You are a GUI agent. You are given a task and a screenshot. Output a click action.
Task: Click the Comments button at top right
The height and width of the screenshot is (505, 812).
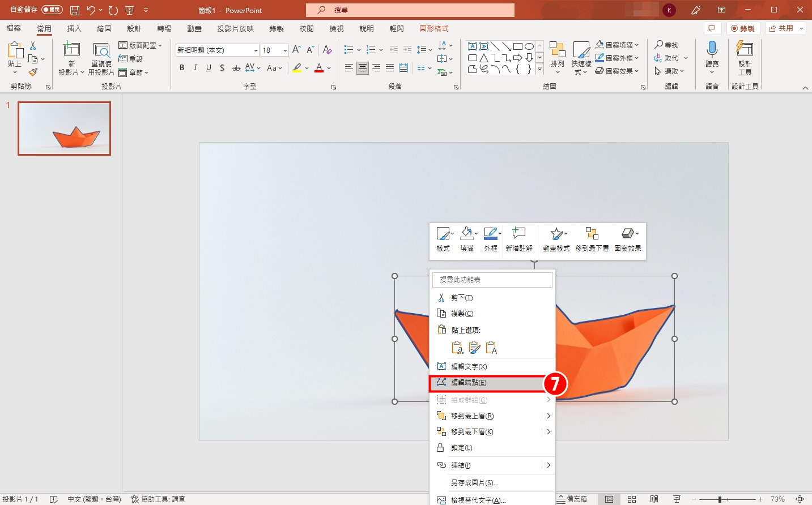[x=712, y=28]
